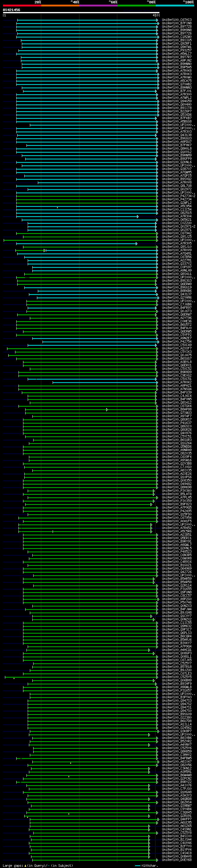The width and height of the screenshot is (197, 868).
Task: Click the label UniRef100_Q40976
Action: coord(176,433)
